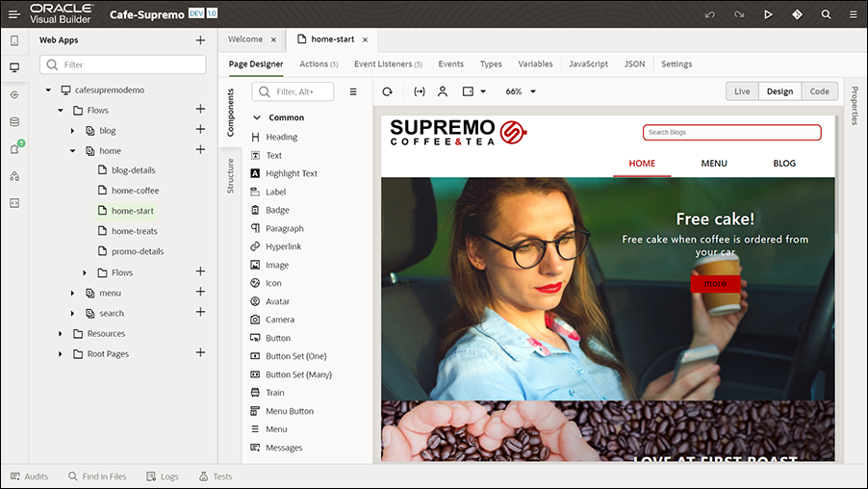Open the 66% zoom dropdown
The height and width of the screenshot is (489, 868).
[521, 91]
